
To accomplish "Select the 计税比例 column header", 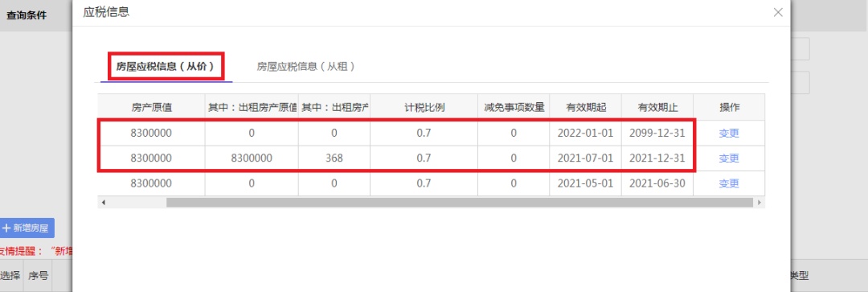I will [424, 108].
